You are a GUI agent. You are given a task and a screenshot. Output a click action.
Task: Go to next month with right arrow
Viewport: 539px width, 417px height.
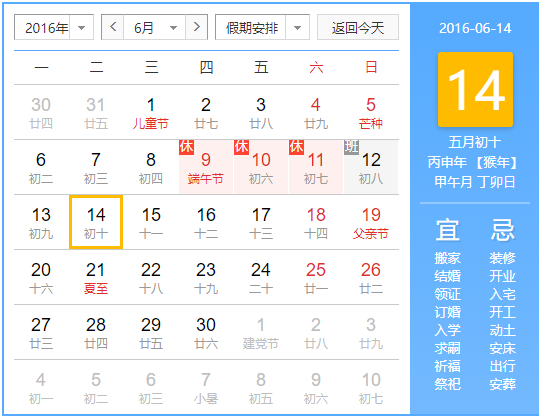click(197, 27)
